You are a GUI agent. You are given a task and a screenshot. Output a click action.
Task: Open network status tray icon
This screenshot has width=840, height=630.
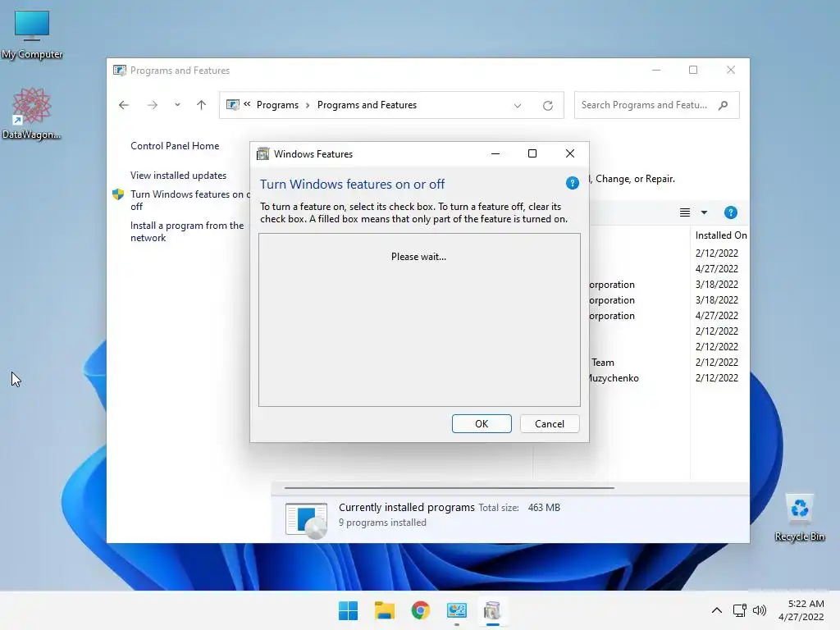(x=740, y=610)
